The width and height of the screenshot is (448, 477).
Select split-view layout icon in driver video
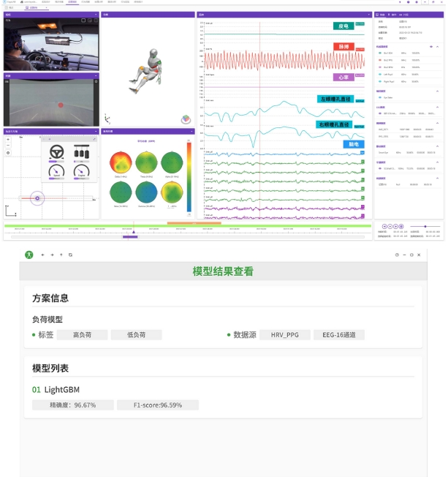[96, 20]
